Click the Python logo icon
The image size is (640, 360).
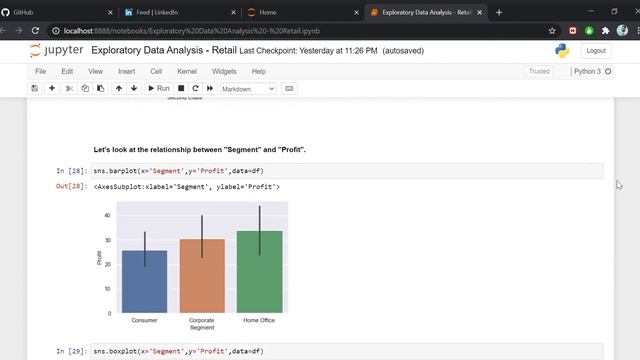coord(562,51)
